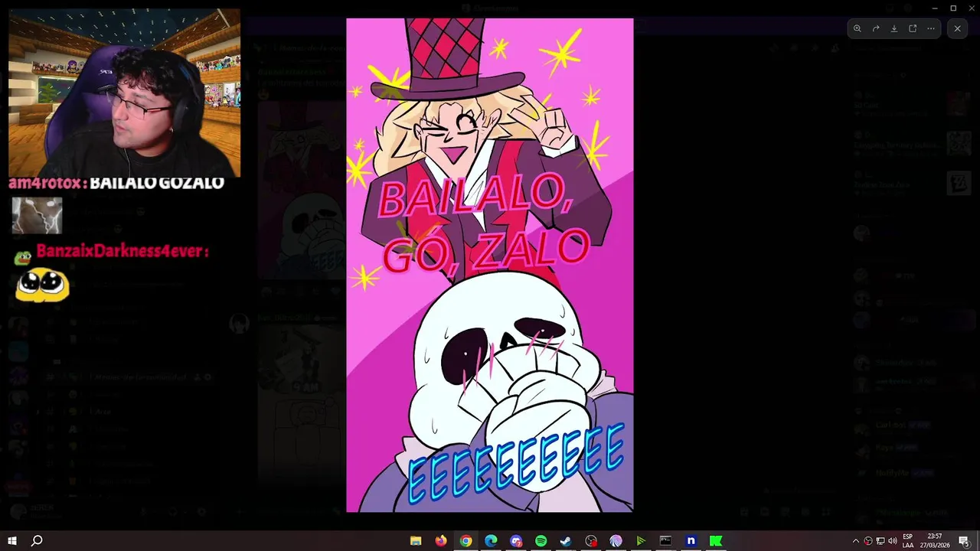The height and width of the screenshot is (551, 980).
Task: Zoom into the image with the magnifier icon
Action: tap(857, 28)
